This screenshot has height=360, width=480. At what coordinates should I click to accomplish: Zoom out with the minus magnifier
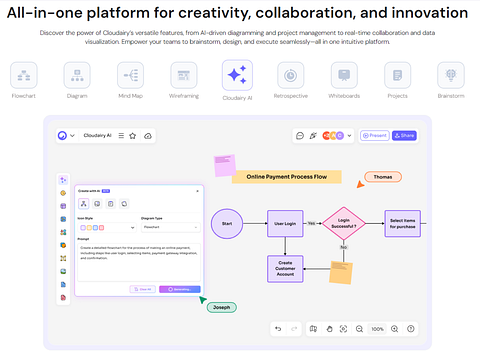click(x=359, y=329)
